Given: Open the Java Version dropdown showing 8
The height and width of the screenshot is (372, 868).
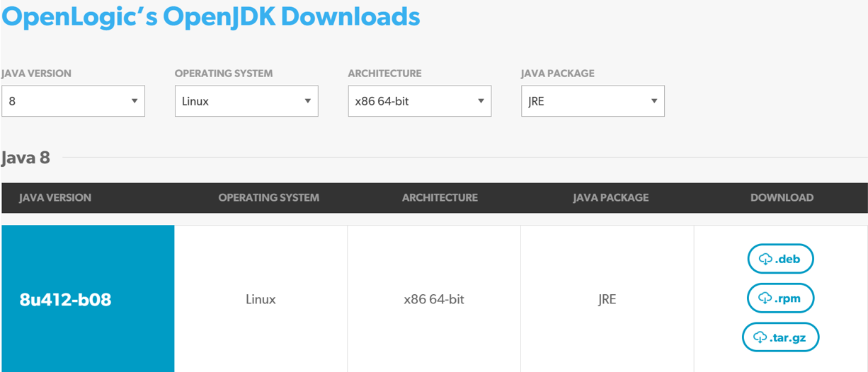Looking at the screenshot, I should (x=73, y=101).
